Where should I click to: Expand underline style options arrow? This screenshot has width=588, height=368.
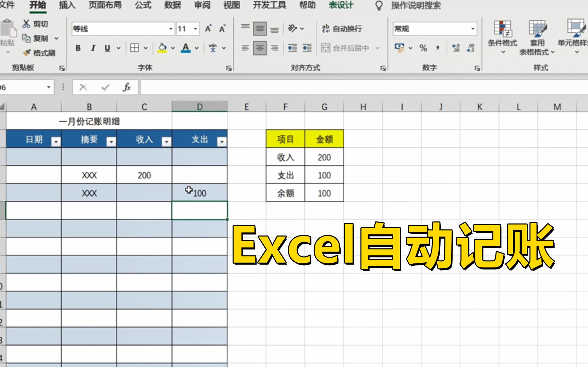pyautogui.click(x=118, y=48)
